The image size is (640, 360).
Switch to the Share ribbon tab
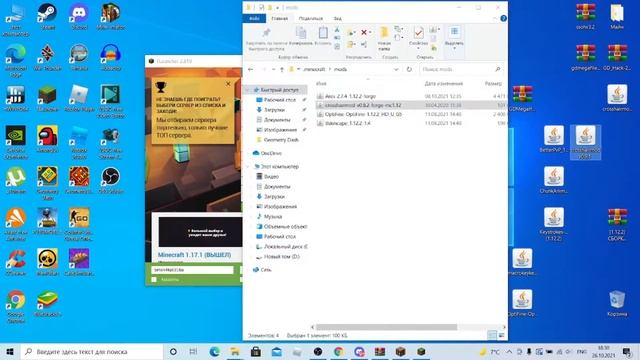tap(311, 18)
